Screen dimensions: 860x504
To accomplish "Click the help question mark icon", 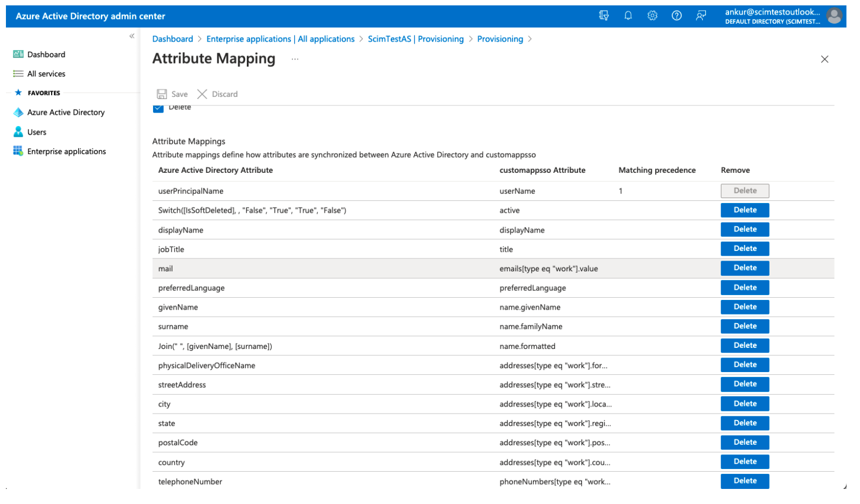I will click(676, 16).
